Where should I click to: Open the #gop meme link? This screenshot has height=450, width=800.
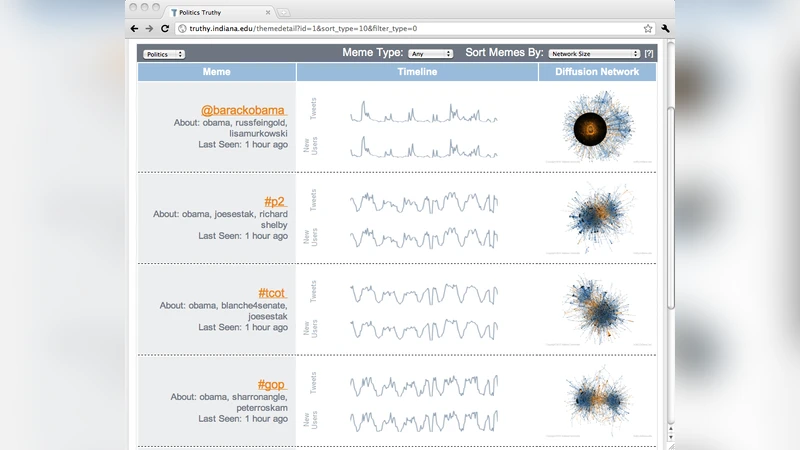pyautogui.click(x=272, y=384)
